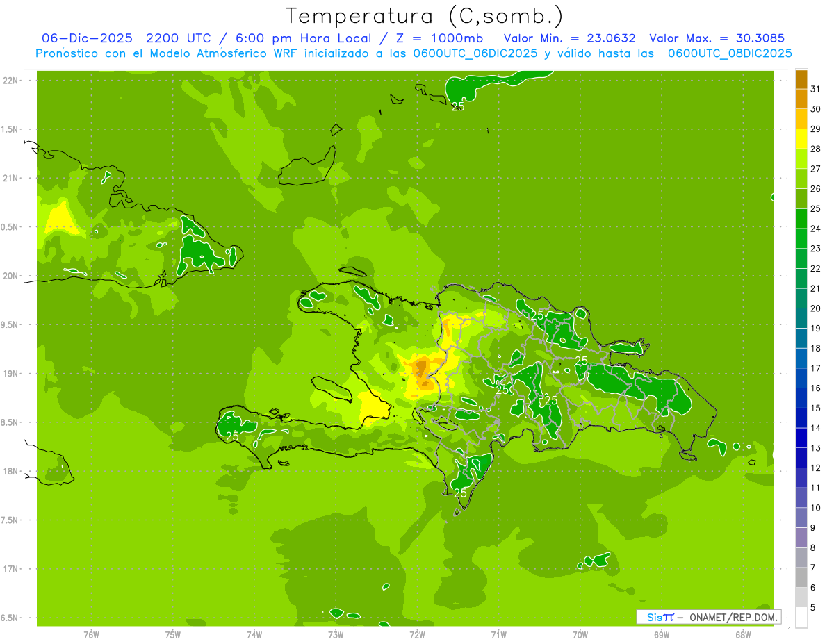Click the 'Temperatura (C,somb.)' map title
The height and width of the screenshot is (644, 834).
click(425, 16)
